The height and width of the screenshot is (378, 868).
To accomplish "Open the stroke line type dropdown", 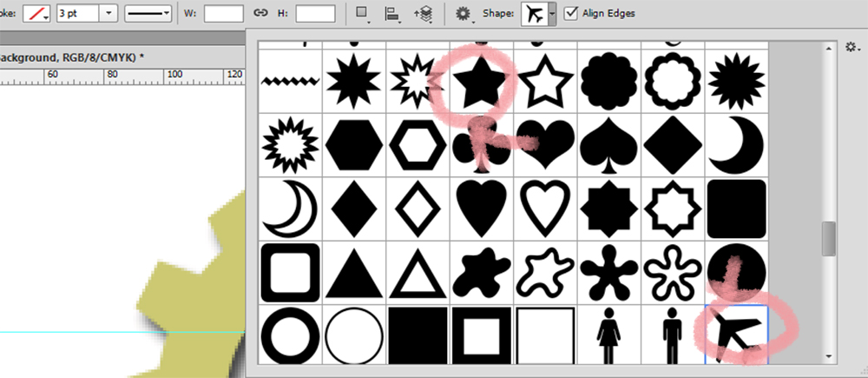I will pos(148,14).
